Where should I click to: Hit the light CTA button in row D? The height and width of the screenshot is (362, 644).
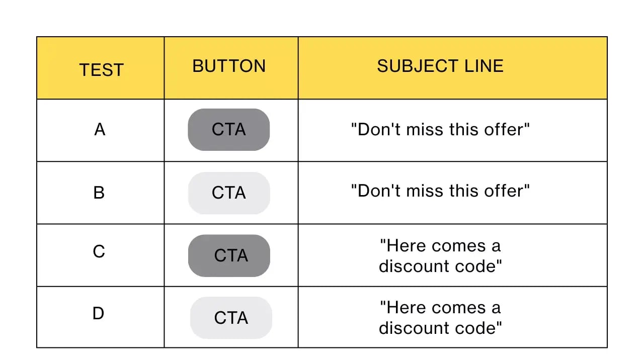tap(231, 318)
